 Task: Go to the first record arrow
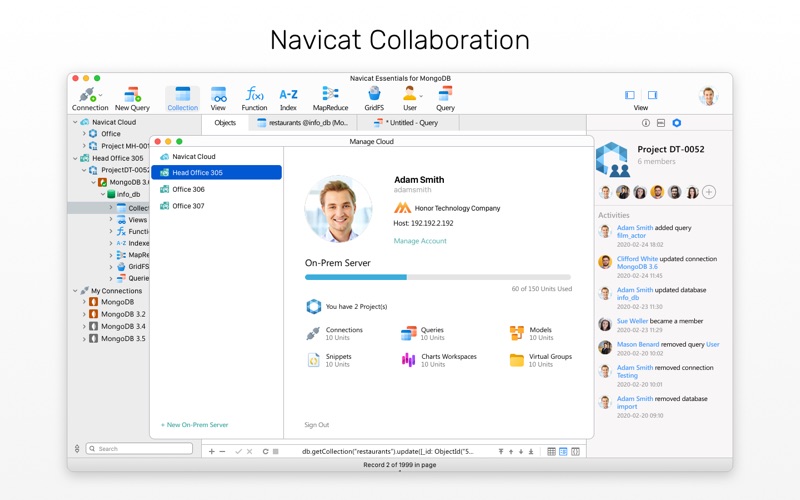pyautogui.click(x=501, y=452)
